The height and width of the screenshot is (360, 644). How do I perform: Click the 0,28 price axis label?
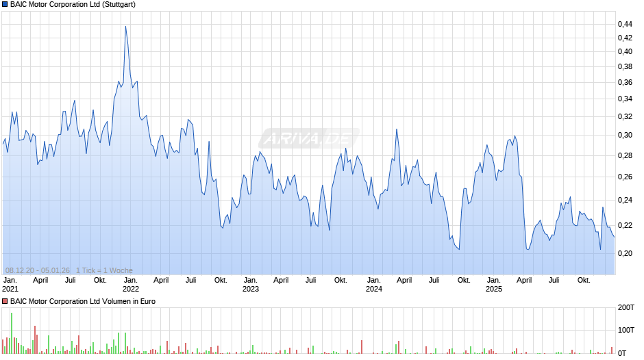coord(625,155)
